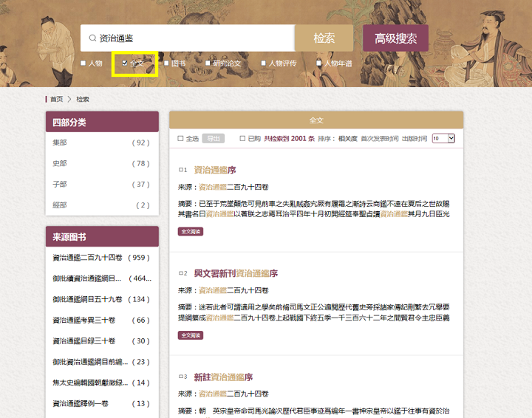The width and height of the screenshot is (532, 418).
Task: Click the magnifier icon in search box
Action: pos(92,38)
